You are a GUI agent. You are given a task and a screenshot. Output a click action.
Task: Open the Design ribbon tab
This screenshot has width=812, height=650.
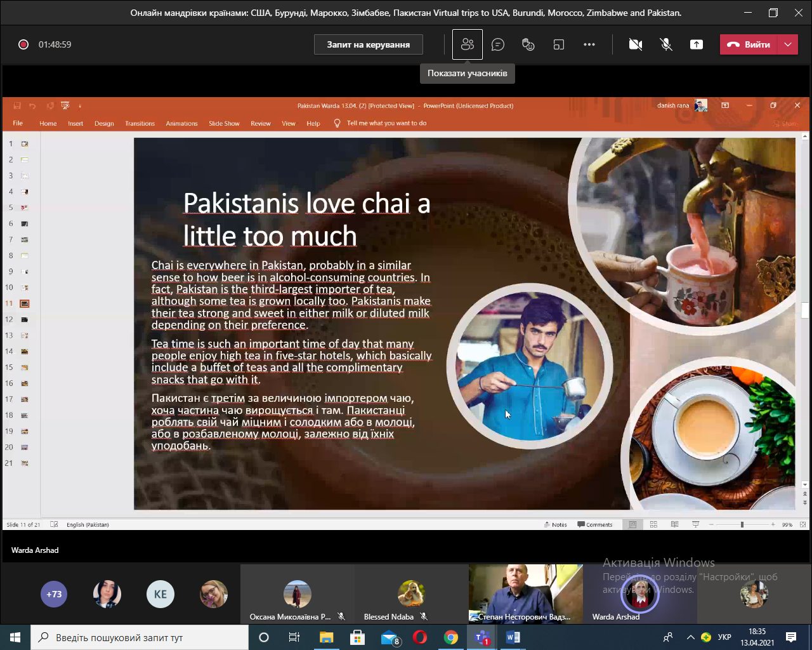[104, 123]
